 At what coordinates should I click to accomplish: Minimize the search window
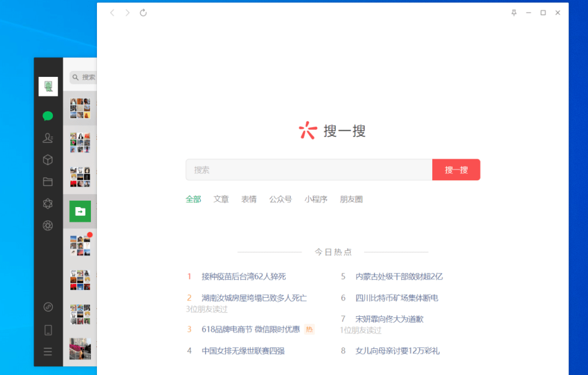(528, 13)
